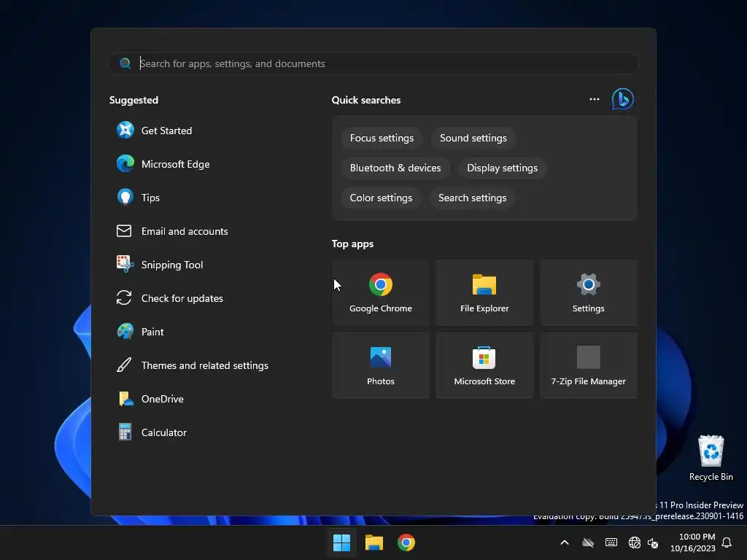The image size is (747, 560).
Task: Select Check for updates
Action: (x=170, y=298)
